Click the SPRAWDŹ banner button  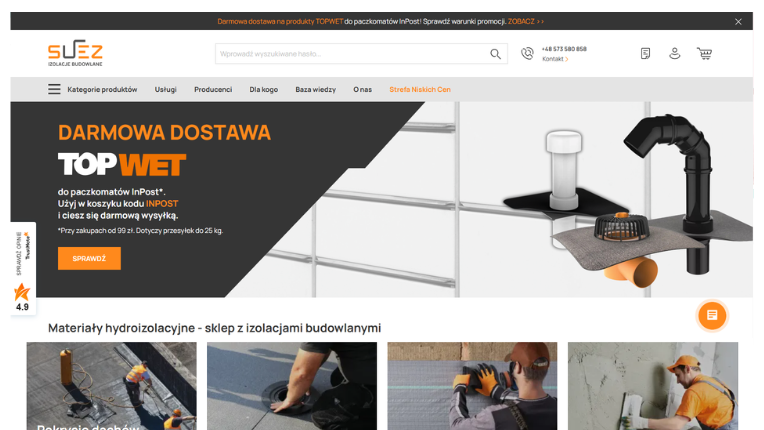[89, 259]
